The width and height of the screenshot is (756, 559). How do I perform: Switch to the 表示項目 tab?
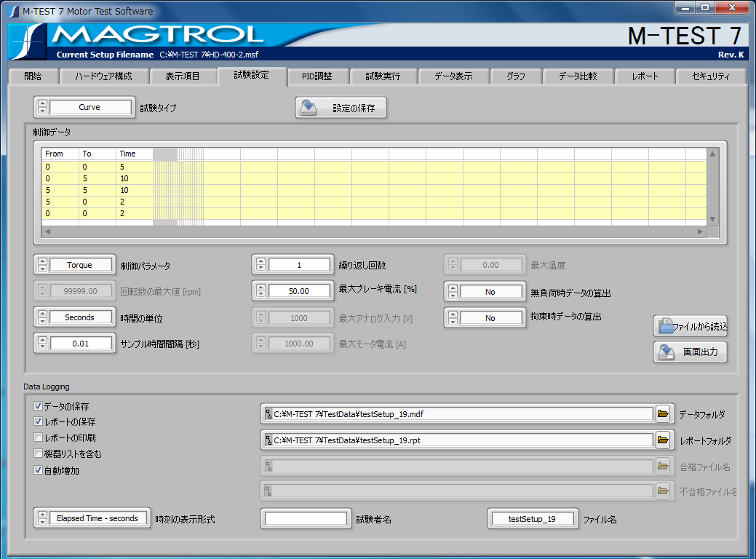183,76
